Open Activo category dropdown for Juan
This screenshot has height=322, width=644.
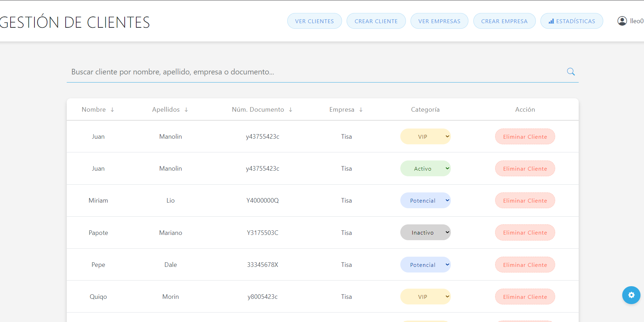(x=425, y=169)
